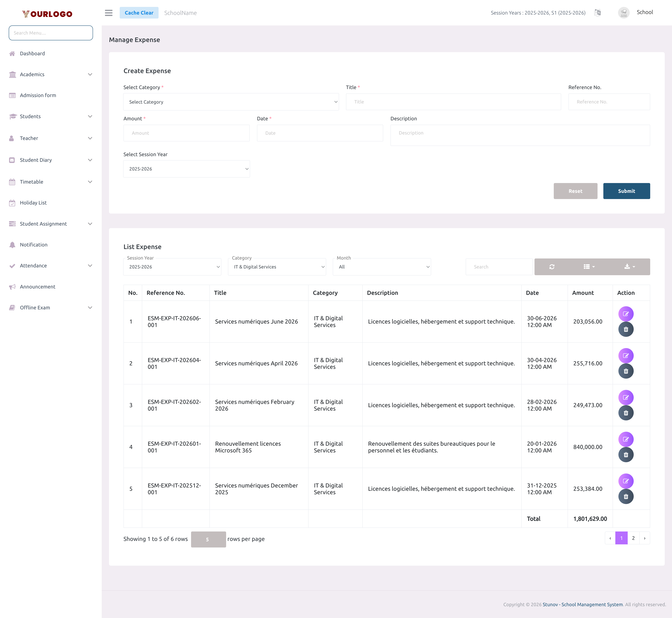Click the Submit button

pos(626,191)
